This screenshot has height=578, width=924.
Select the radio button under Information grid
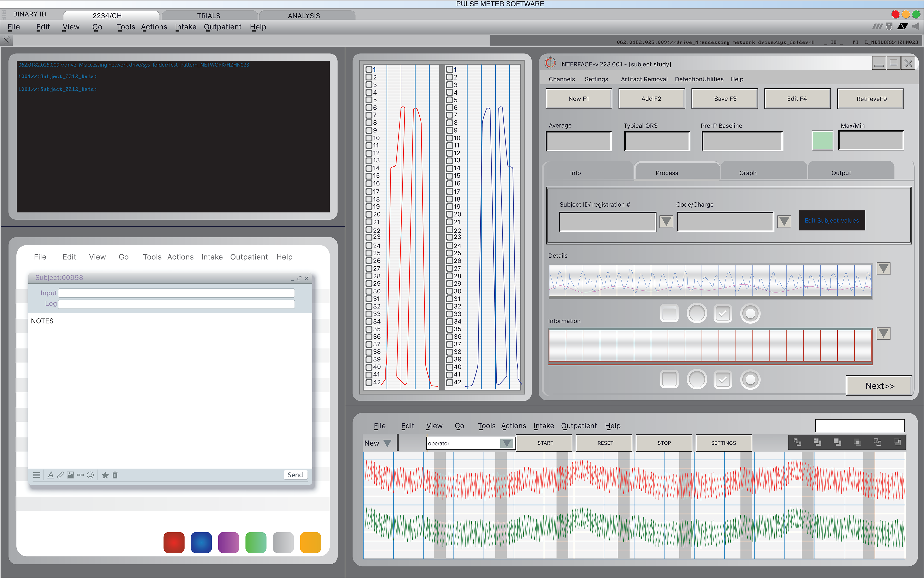750,380
